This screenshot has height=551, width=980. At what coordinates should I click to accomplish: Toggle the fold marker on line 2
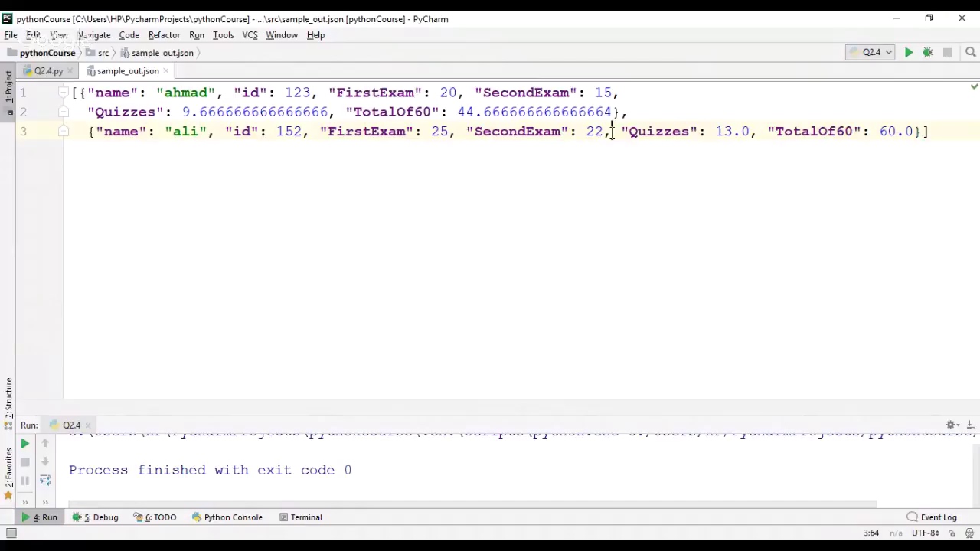(64, 112)
